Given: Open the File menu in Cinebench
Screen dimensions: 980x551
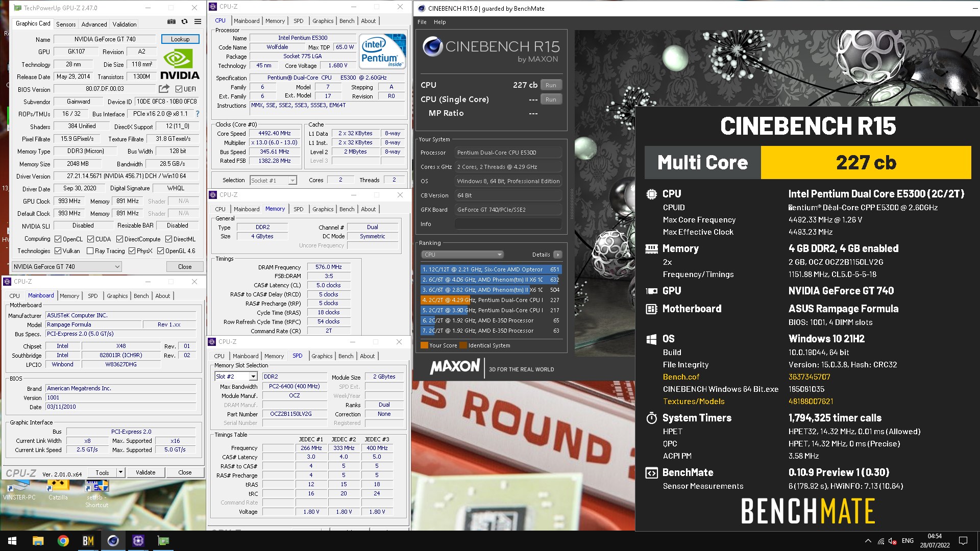Looking at the screenshot, I should [422, 22].
